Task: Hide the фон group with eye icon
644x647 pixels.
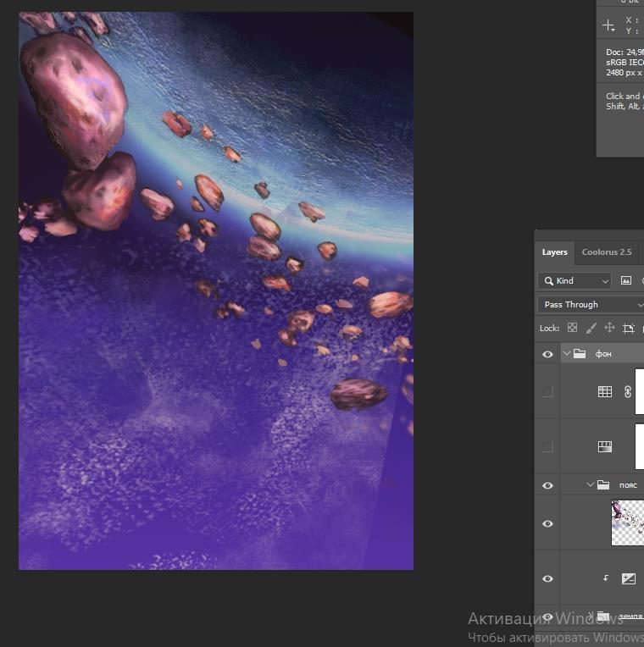Action: (x=547, y=354)
